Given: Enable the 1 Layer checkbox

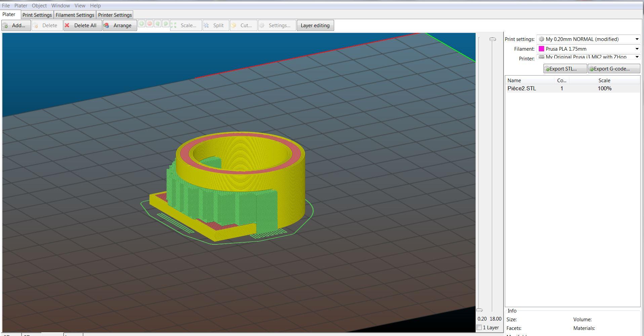Looking at the screenshot, I should pos(479,328).
